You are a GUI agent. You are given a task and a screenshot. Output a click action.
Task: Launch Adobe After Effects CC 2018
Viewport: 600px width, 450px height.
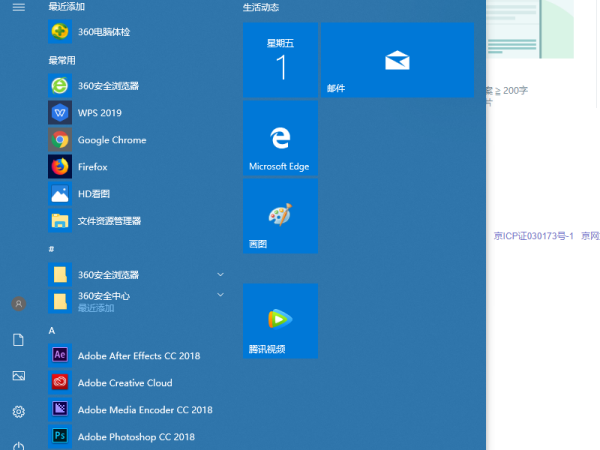coord(138,355)
